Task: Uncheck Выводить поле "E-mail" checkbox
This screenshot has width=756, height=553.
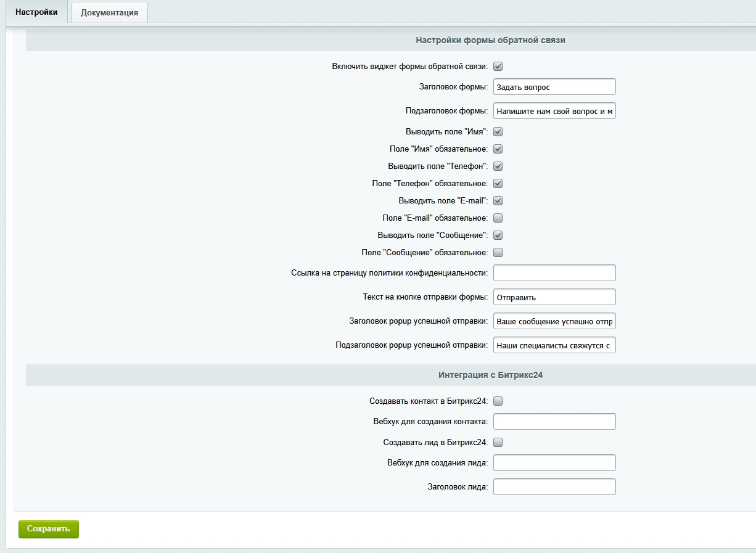Action: coord(498,201)
